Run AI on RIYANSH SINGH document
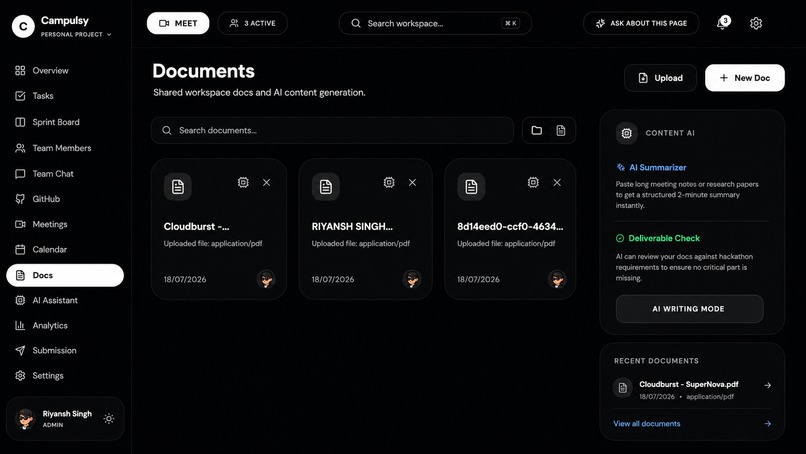This screenshot has width=806, height=454. coord(389,182)
